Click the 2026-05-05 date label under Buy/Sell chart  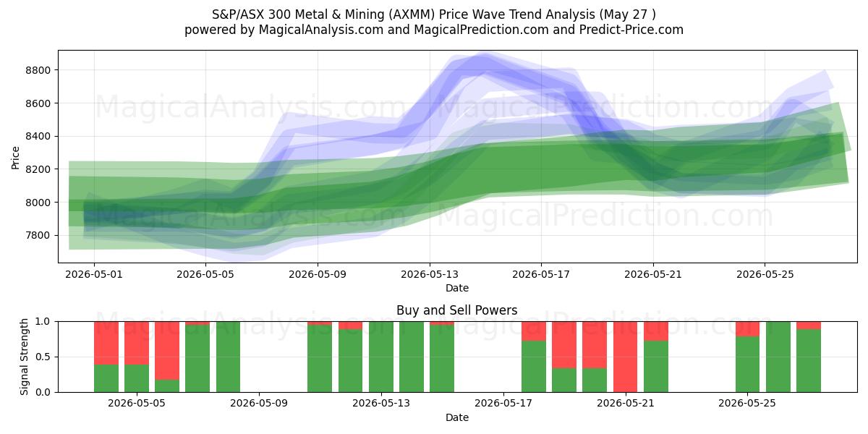click(137, 404)
